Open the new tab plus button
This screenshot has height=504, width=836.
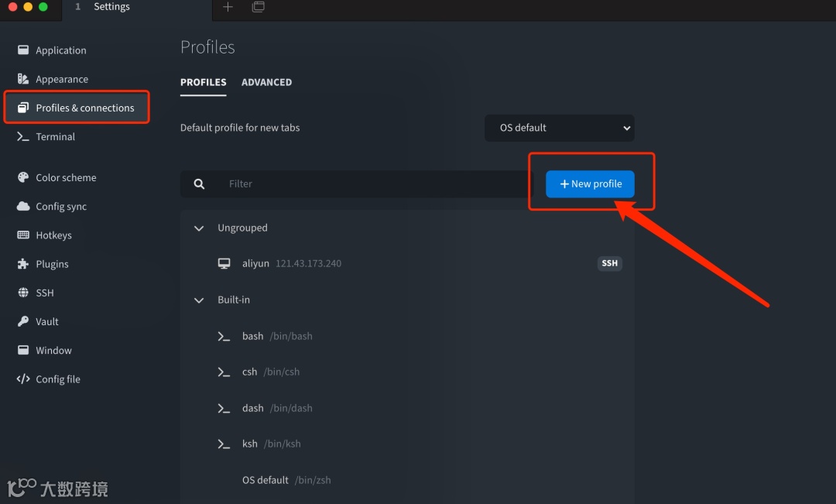(228, 7)
